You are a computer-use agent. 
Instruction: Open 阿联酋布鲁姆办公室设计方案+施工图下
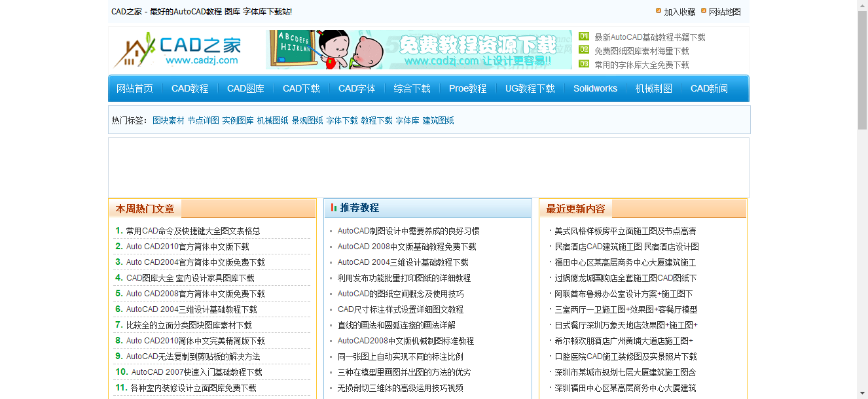(x=624, y=294)
